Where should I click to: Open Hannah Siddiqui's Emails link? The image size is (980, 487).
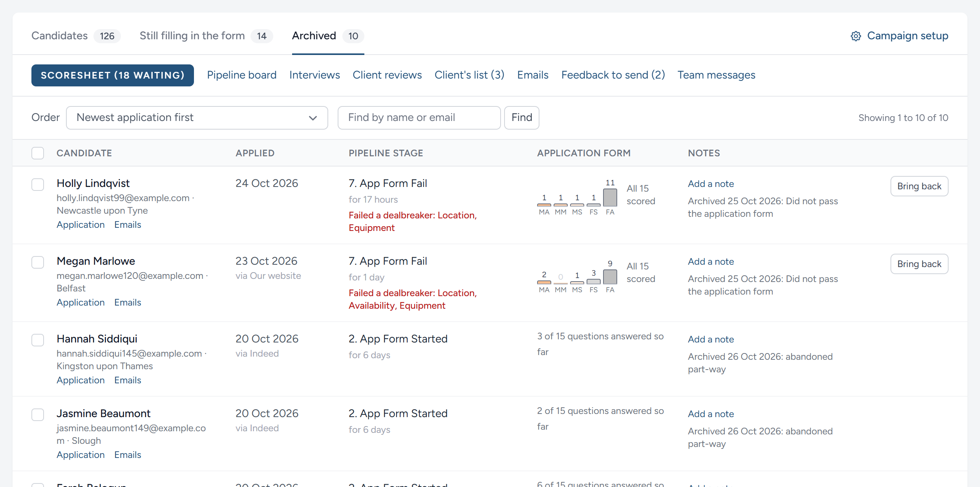click(x=128, y=380)
